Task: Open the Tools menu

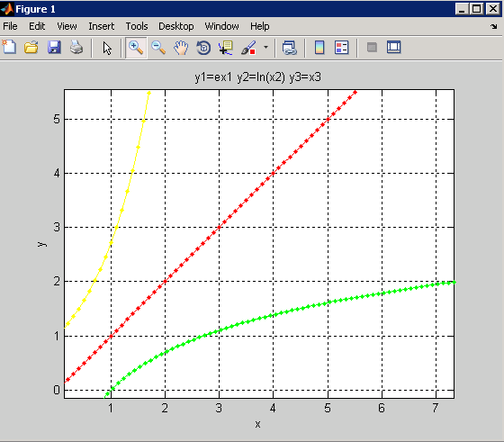Action: click(x=137, y=26)
